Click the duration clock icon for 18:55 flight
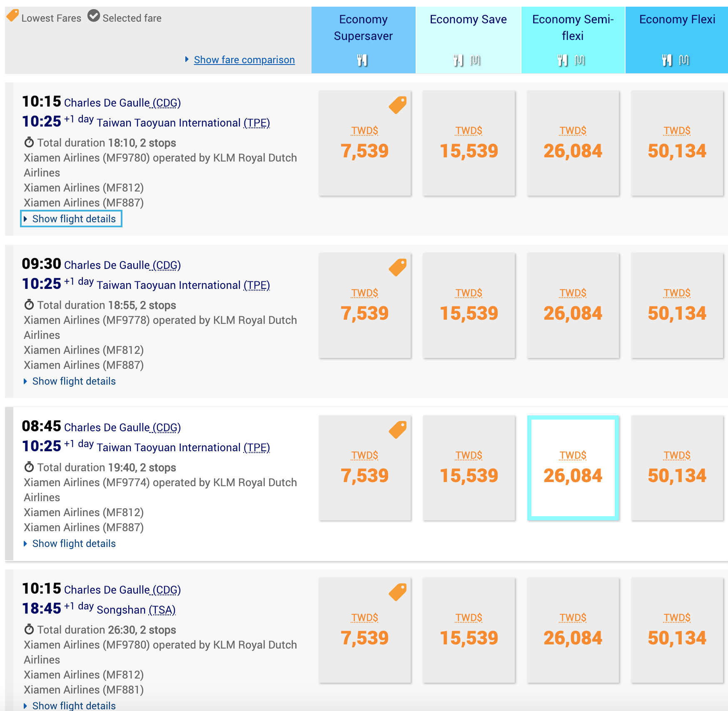728x711 pixels. coord(29,305)
